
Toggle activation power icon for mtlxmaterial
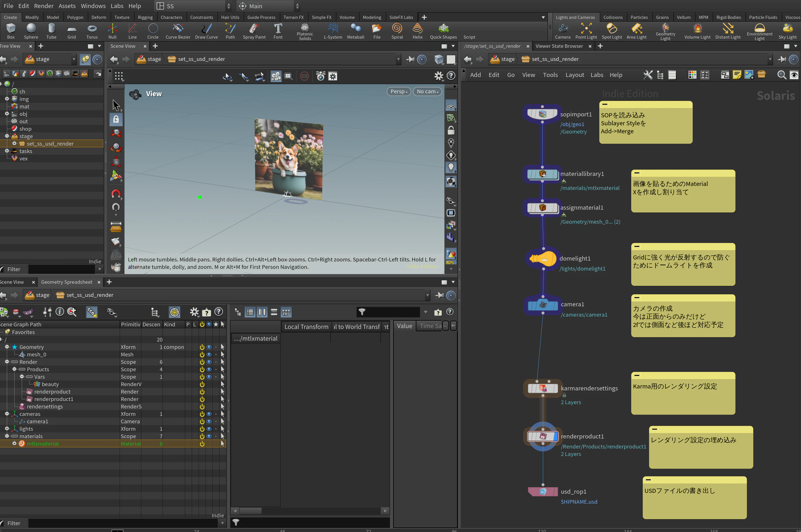pos(202,444)
